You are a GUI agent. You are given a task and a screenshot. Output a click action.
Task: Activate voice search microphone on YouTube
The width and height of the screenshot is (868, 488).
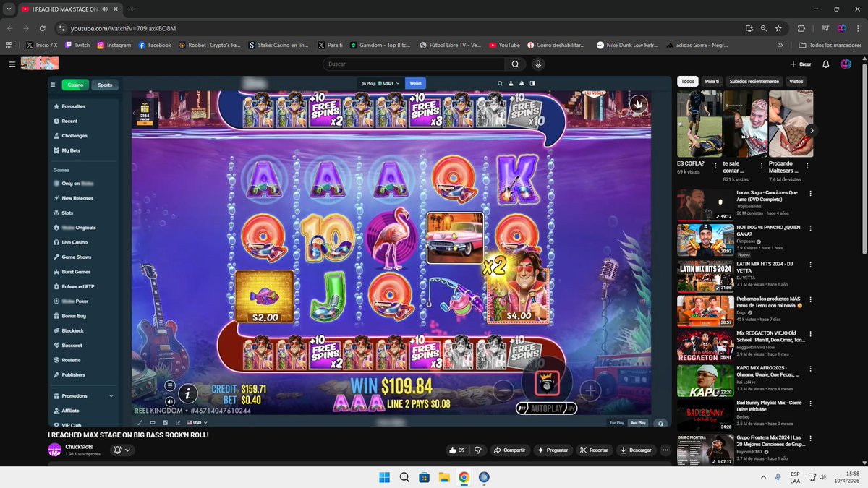point(538,64)
